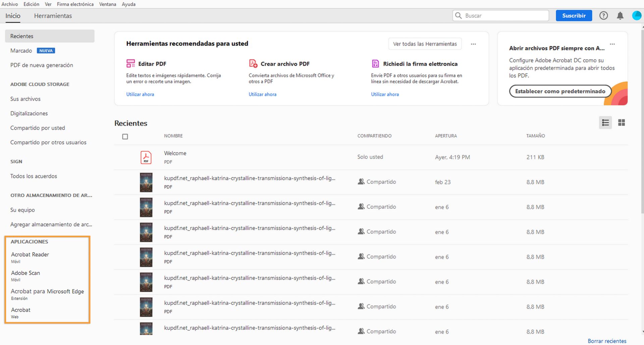Click the Crear archivo PDF icon

(x=253, y=64)
